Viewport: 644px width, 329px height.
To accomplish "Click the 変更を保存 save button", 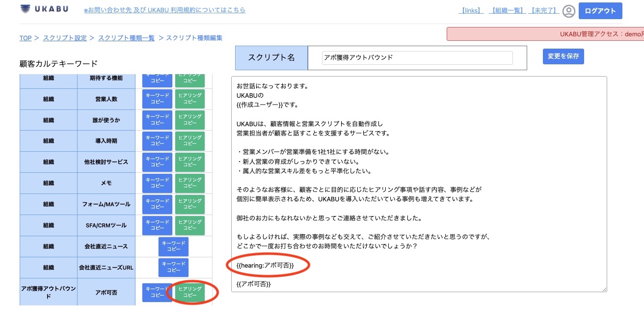I will [563, 56].
